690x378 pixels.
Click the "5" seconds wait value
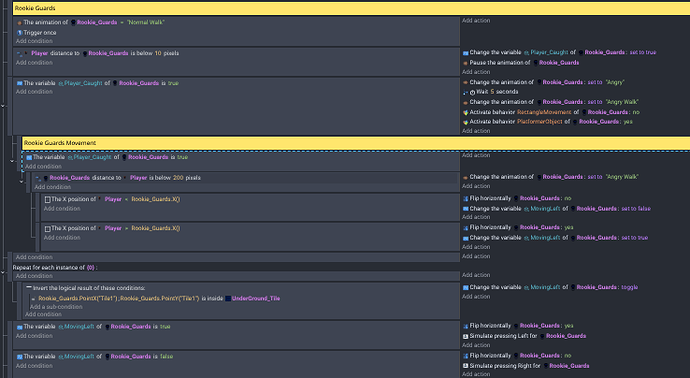(492, 92)
